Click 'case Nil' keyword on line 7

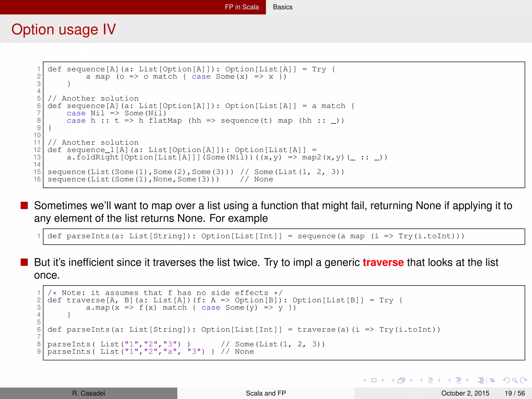[x=86, y=113]
